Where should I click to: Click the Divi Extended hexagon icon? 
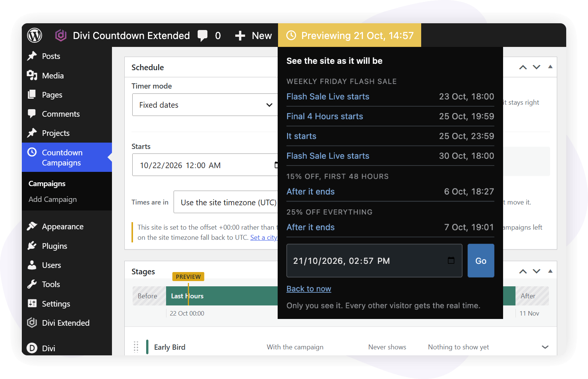pyautogui.click(x=32, y=323)
